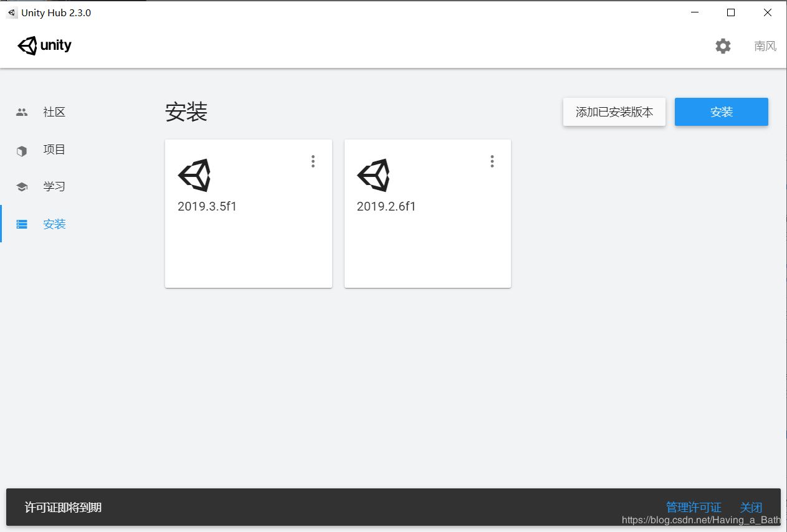Go to 社区 community tab
787x532 pixels.
click(54, 112)
